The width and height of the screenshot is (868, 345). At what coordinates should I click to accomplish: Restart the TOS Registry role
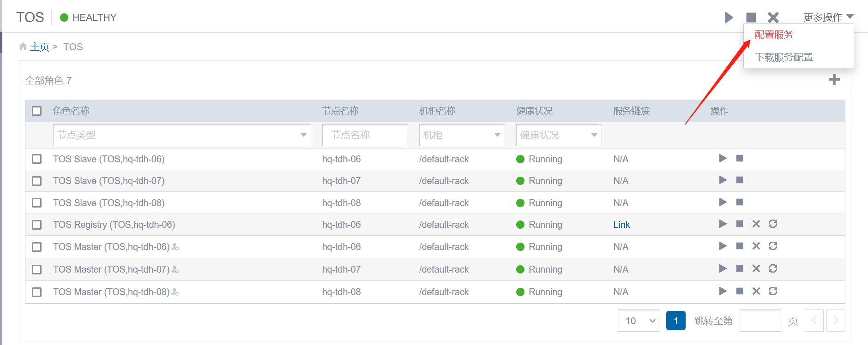773,224
